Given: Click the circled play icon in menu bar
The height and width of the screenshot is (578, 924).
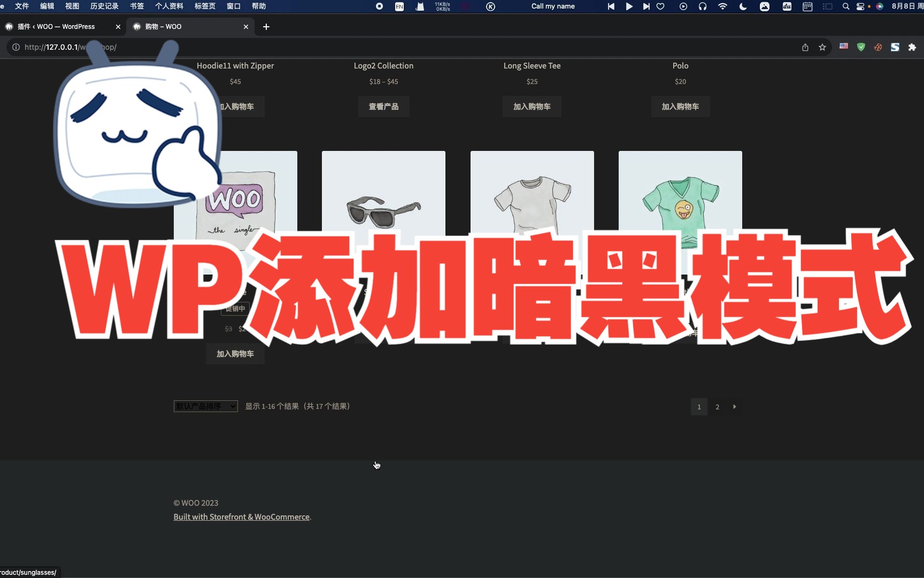Looking at the screenshot, I should (683, 6).
